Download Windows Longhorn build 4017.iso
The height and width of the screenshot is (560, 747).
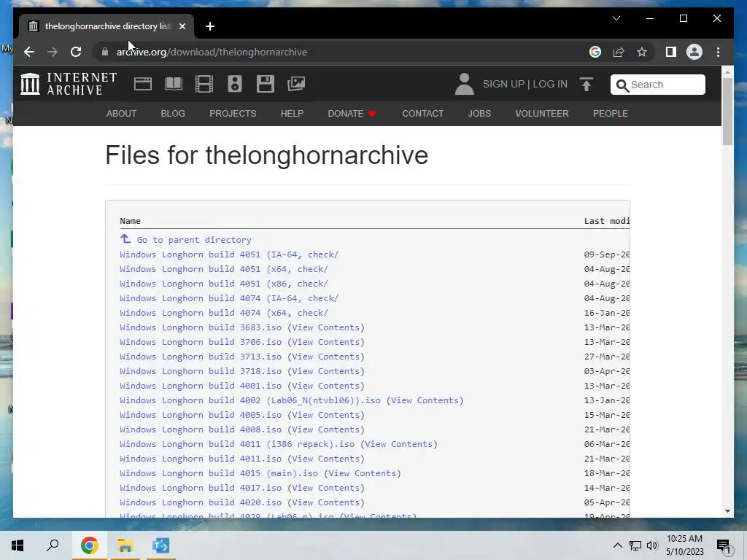click(x=201, y=488)
